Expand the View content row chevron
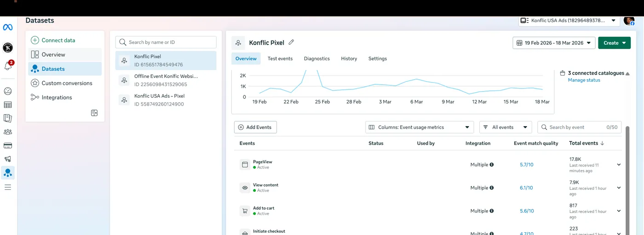Screen dimensions: 644x235 point(619,188)
